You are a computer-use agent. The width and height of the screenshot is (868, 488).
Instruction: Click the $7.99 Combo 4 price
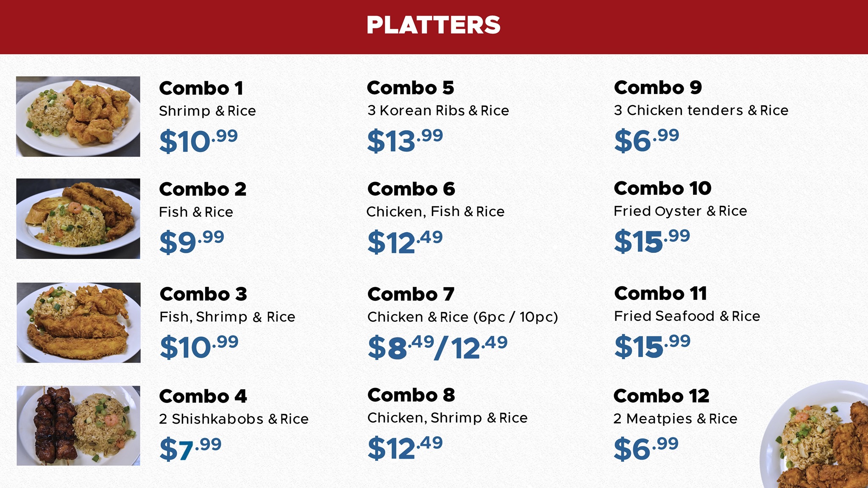pos(190,449)
